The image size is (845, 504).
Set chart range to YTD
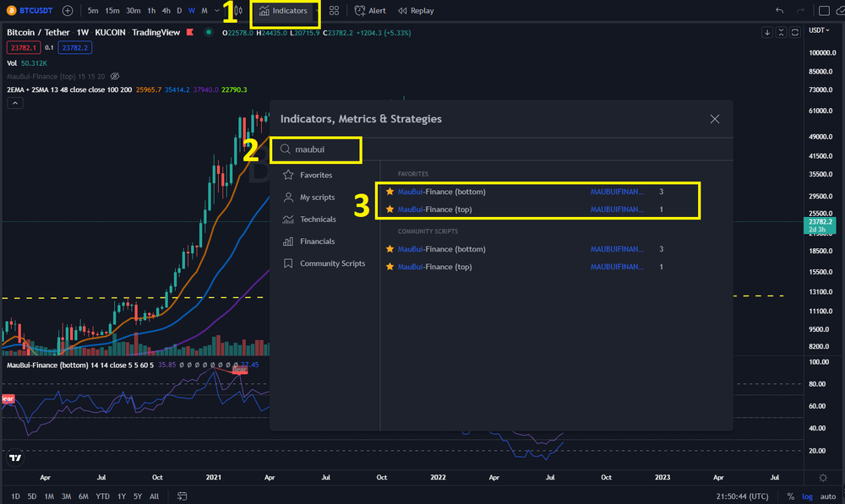point(102,496)
